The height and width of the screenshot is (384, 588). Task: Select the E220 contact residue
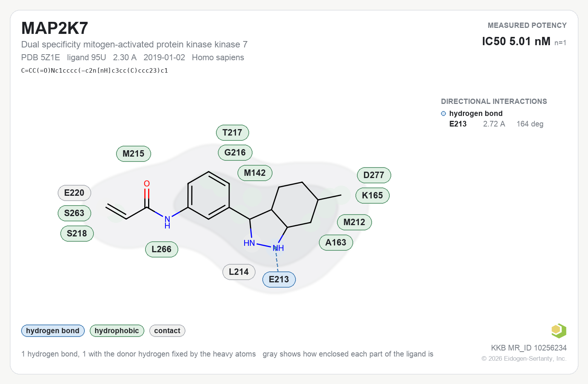74,193
